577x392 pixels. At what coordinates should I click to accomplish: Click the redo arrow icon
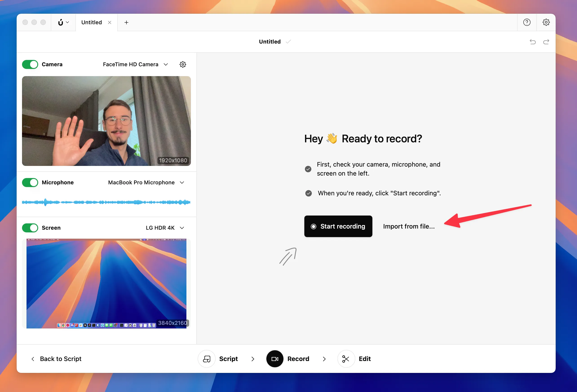pyautogui.click(x=546, y=42)
